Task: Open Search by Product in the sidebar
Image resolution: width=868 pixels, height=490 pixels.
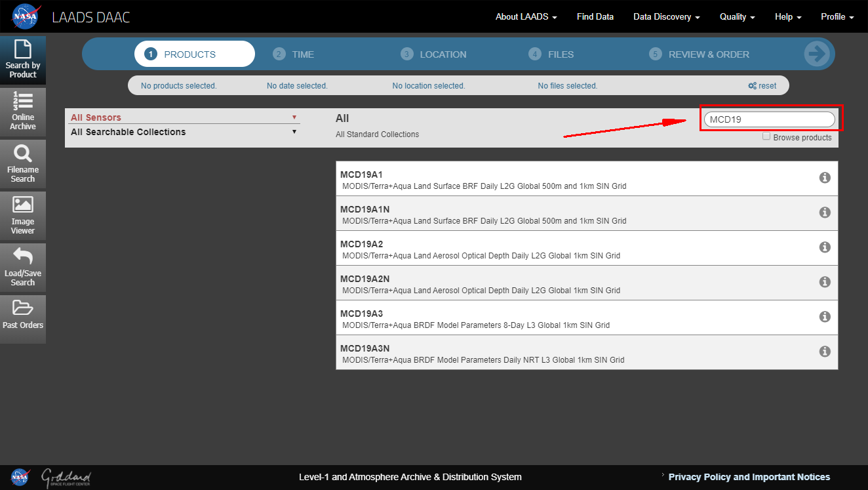Action: [x=23, y=60]
